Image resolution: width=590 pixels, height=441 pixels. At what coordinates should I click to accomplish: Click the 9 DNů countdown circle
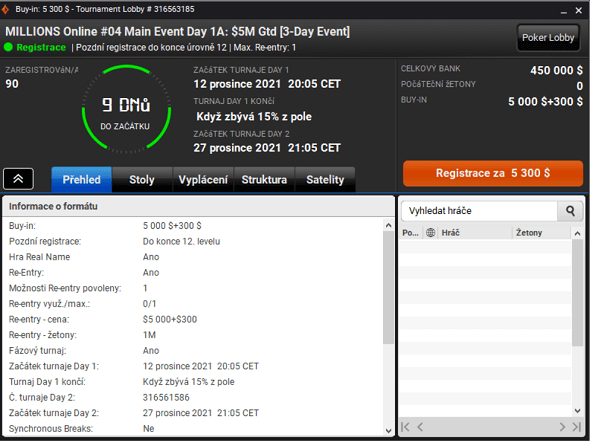tap(126, 109)
